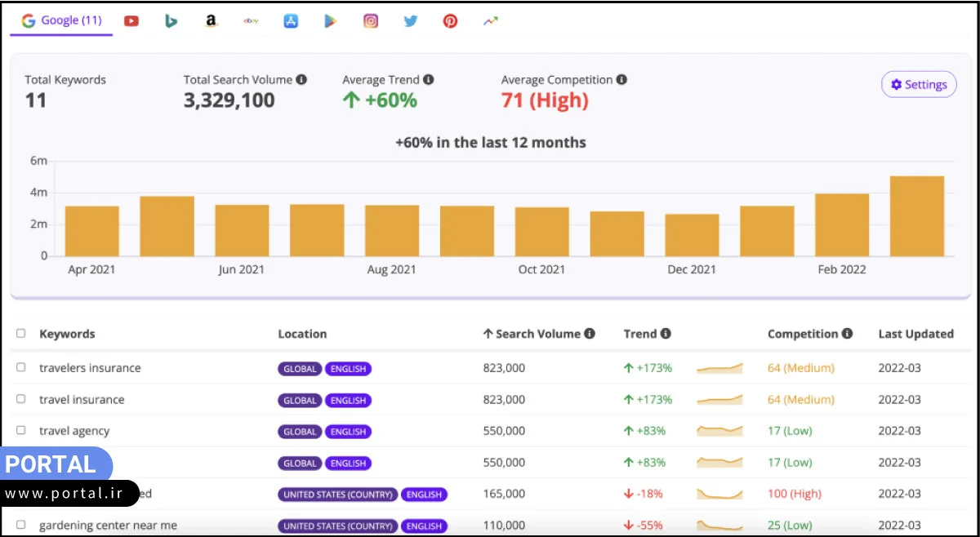
Task: Toggle the select-all keywords checkbox
Action: pyautogui.click(x=21, y=333)
